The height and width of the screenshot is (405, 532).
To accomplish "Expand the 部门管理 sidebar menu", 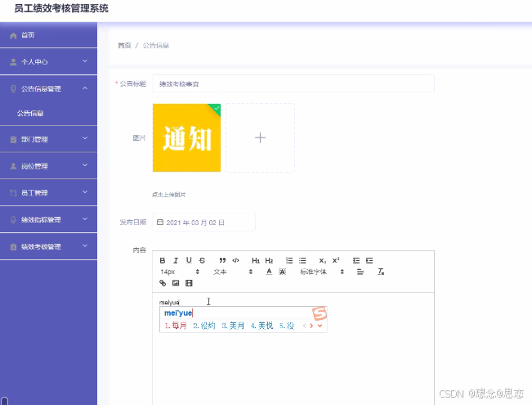I will [48, 139].
